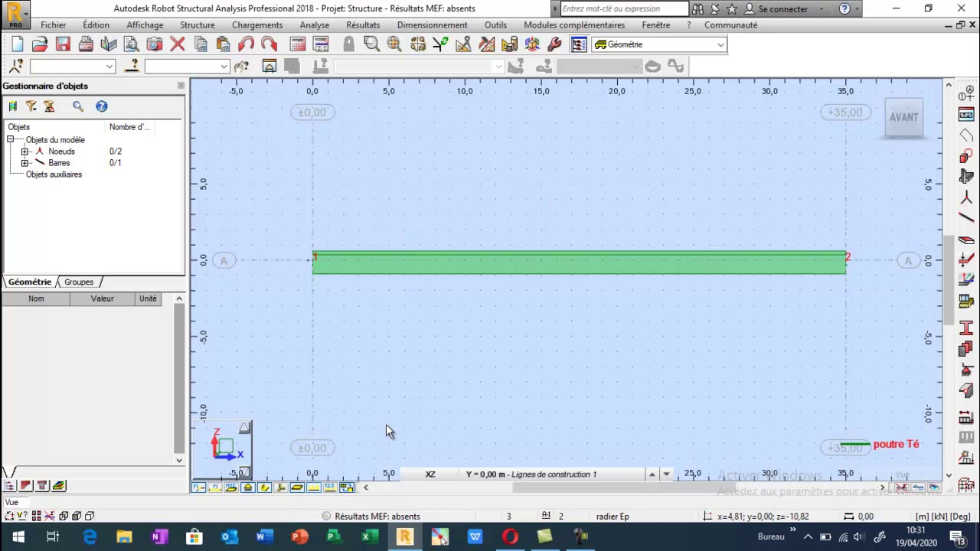Open the Géométrie layout dropdown
The width and height of the screenshot is (980, 551).
(x=720, y=45)
